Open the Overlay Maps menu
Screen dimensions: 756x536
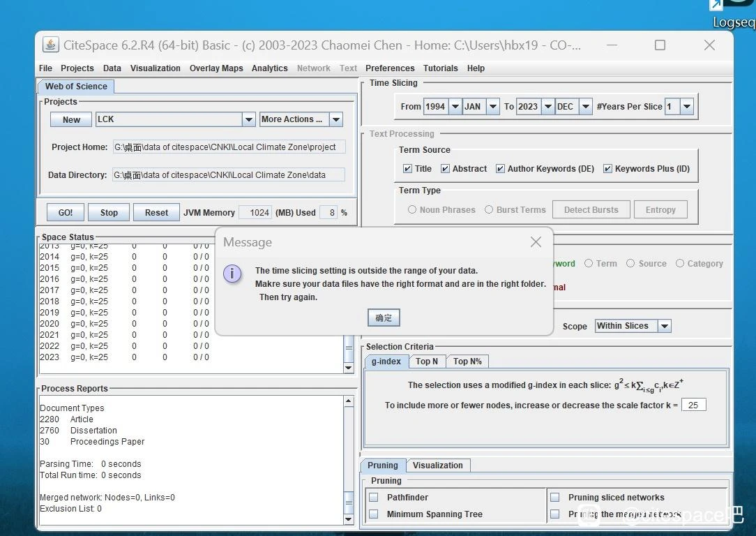point(216,68)
